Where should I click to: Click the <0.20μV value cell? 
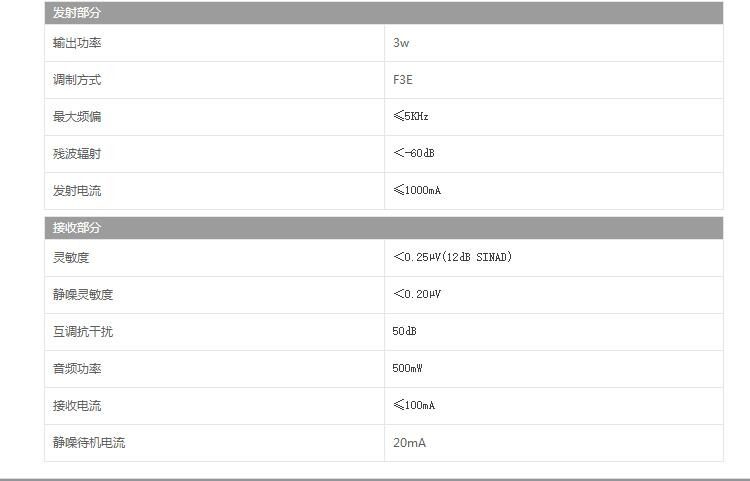(417, 295)
